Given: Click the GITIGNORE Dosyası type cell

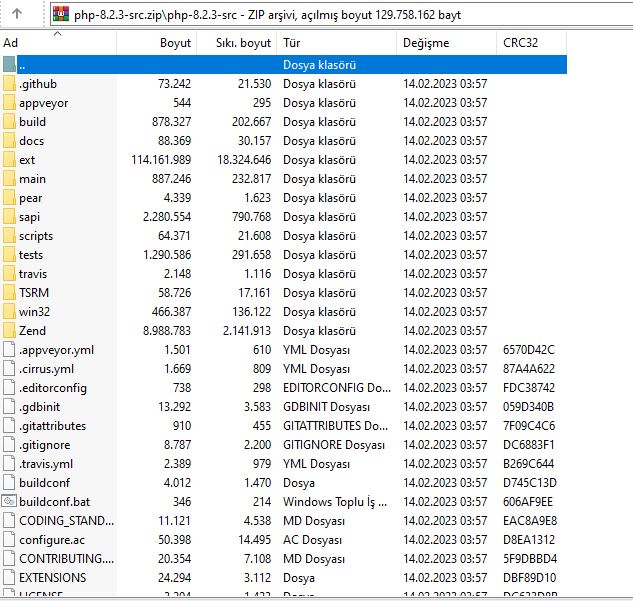Looking at the screenshot, I should (334, 444).
